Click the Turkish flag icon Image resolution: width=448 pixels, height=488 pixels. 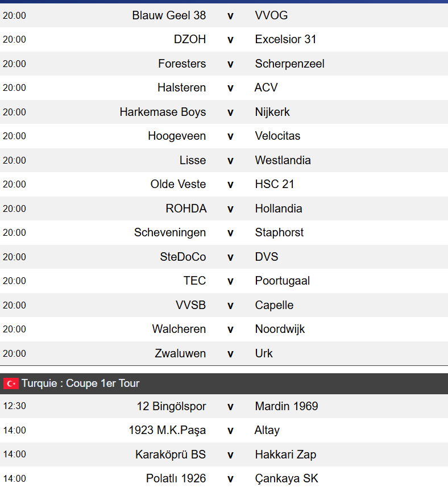tap(11, 383)
